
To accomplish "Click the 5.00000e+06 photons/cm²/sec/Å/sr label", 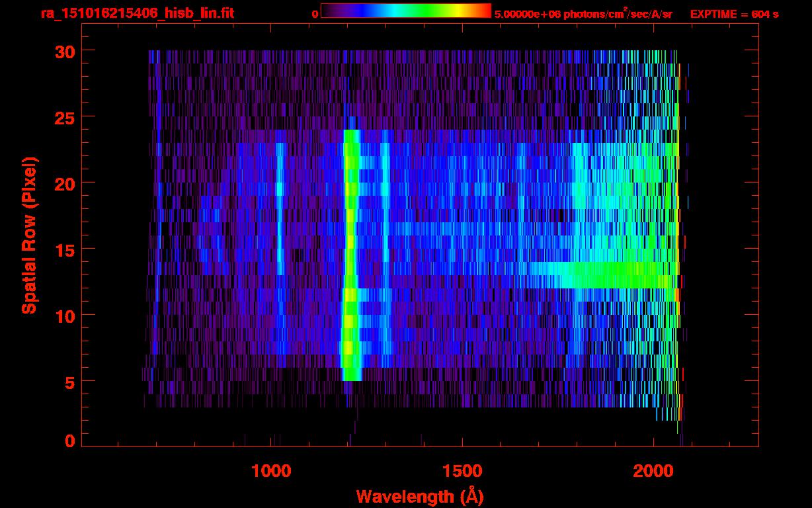I will (x=583, y=13).
